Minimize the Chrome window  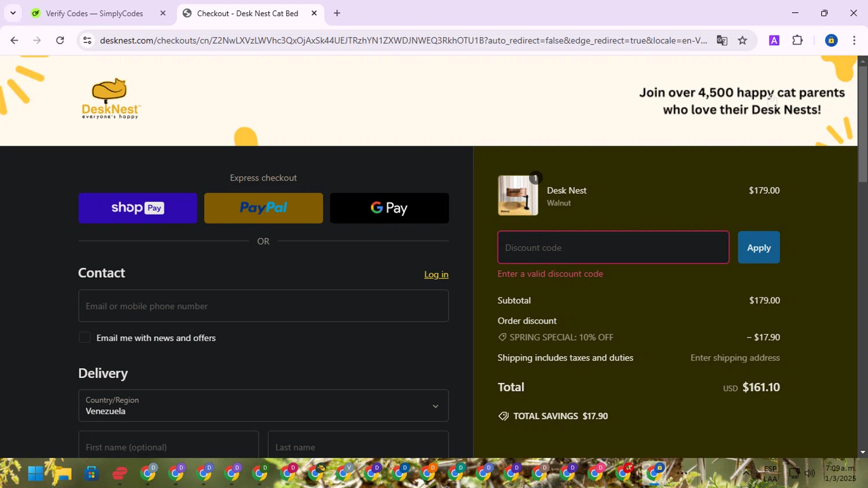click(795, 13)
